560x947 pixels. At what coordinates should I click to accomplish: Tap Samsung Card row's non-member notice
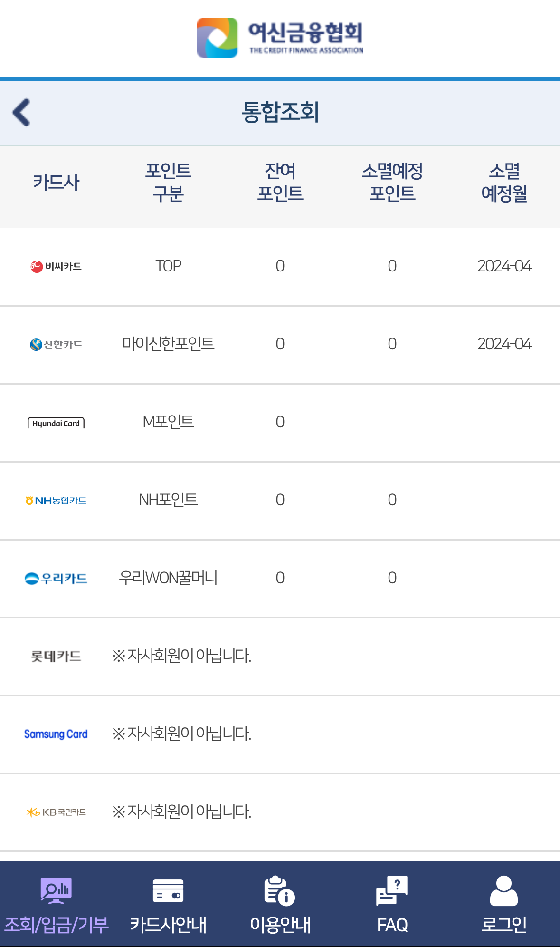(181, 734)
